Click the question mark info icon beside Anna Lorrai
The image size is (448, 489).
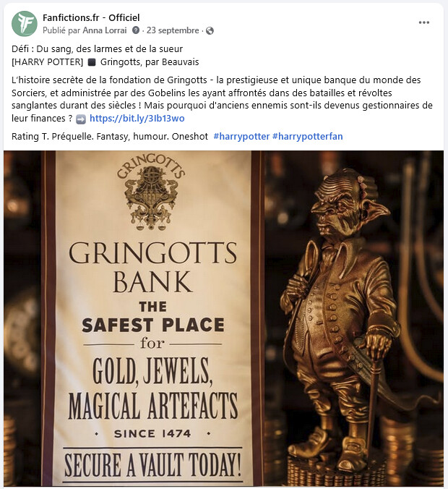[136, 30]
